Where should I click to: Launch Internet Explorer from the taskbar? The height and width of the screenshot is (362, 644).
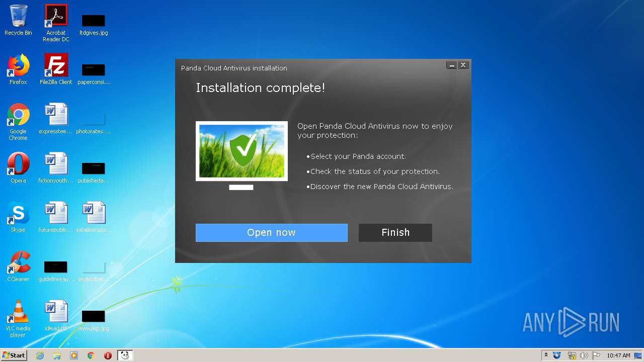coord(40,355)
